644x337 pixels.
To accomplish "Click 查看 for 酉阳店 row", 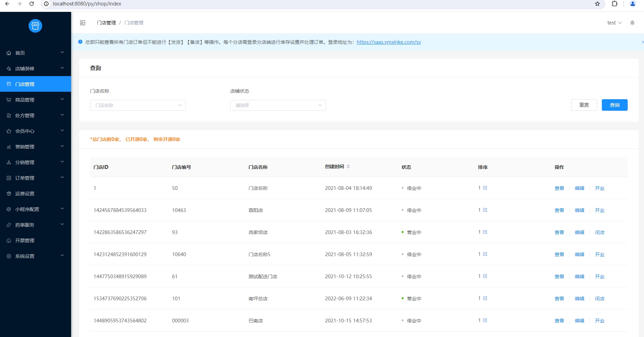I will tap(559, 210).
